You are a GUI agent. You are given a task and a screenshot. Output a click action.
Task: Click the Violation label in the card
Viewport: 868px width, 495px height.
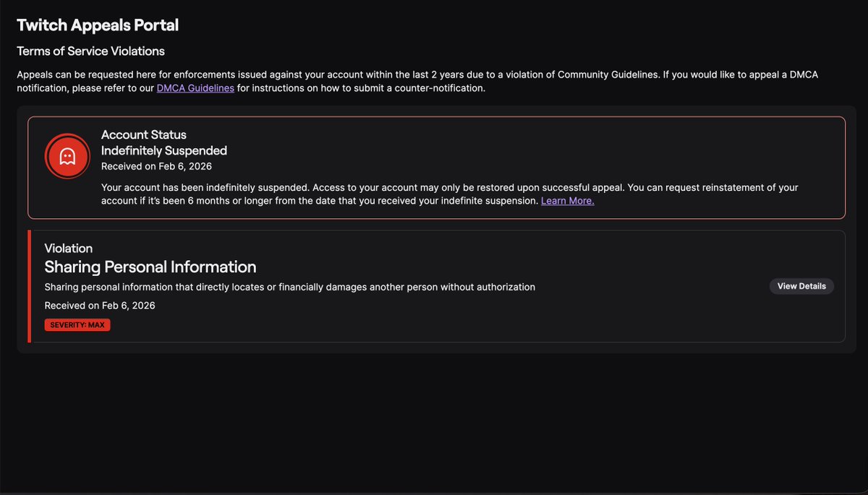click(69, 249)
